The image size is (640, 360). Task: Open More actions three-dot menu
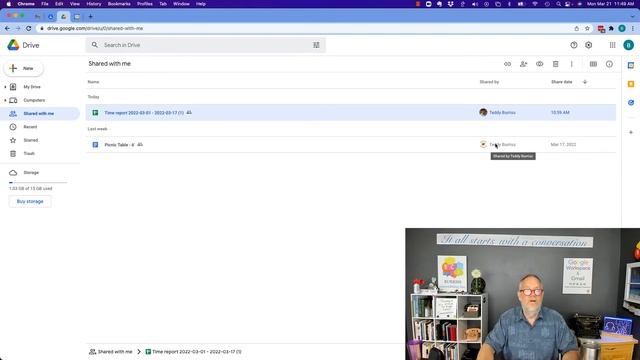point(571,64)
